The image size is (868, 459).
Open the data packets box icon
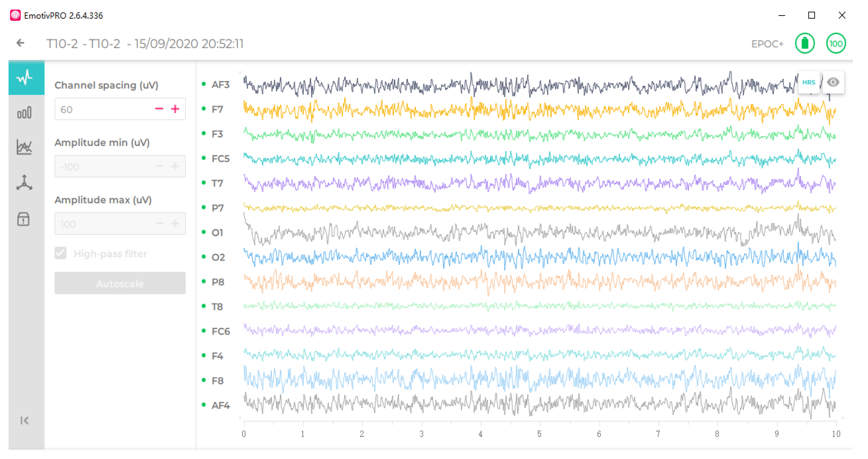[24, 219]
